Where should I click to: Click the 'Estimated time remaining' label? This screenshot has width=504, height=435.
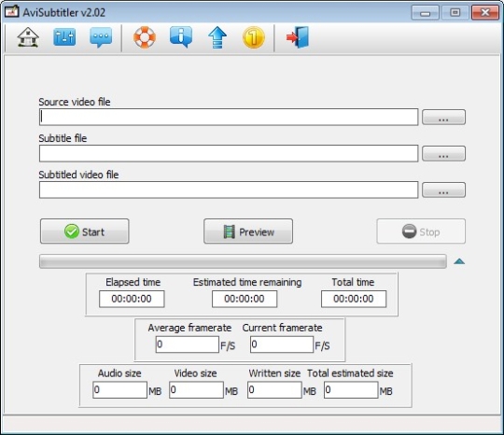(x=247, y=282)
